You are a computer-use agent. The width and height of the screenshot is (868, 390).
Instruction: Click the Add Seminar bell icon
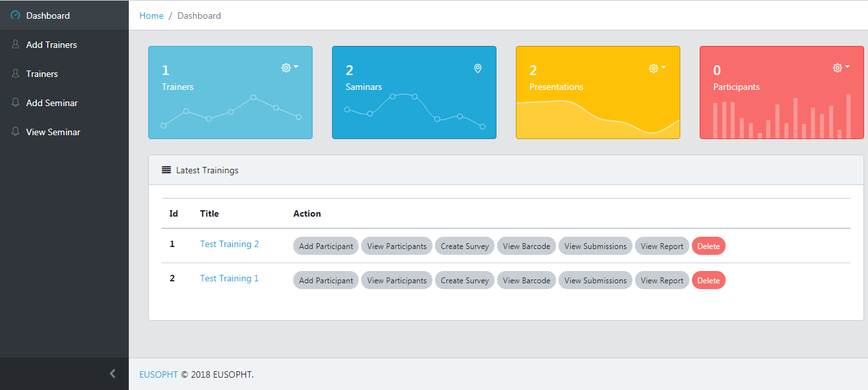16,103
